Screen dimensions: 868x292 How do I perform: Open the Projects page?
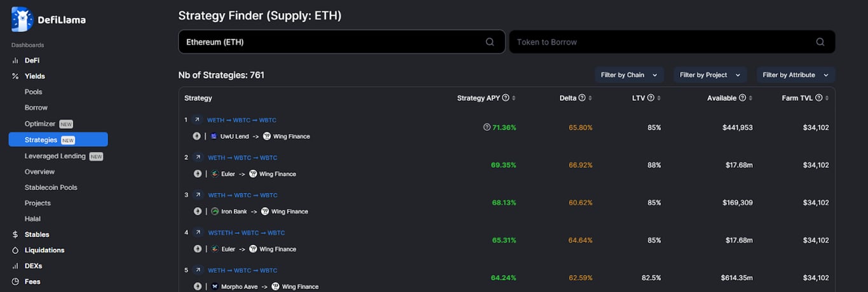tap(37, 203)
